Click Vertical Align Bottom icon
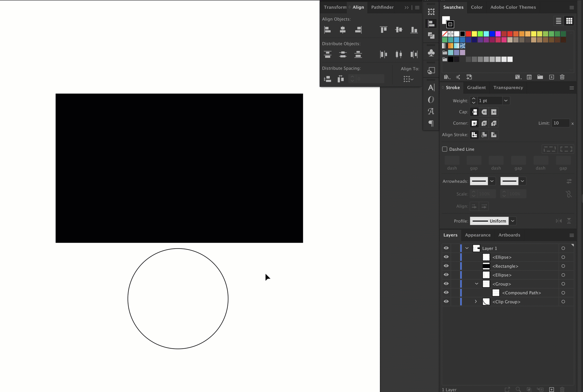 tap(414, 30)
